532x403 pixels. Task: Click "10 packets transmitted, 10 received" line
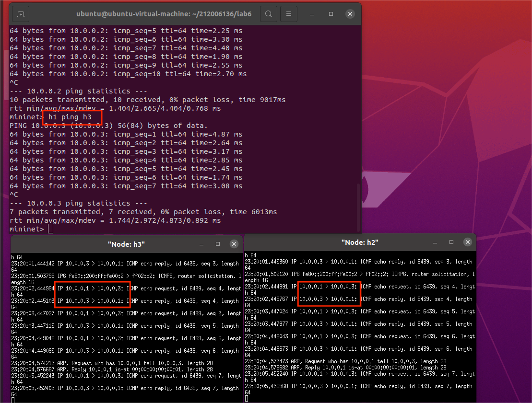[148, 100]
